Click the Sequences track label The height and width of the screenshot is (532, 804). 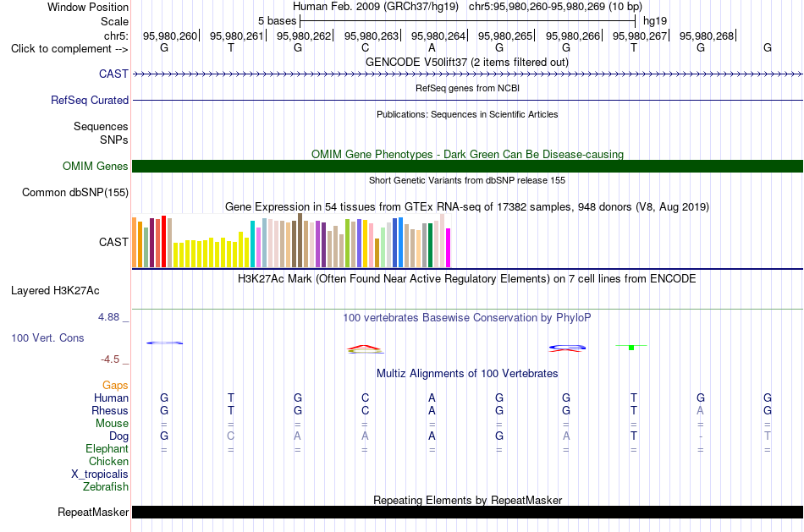pos(101,126)
